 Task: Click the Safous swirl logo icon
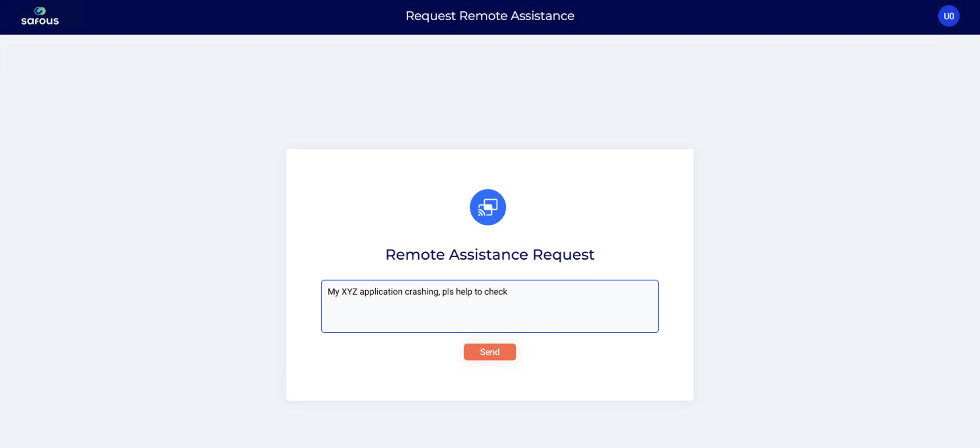(x=40, y=11)
